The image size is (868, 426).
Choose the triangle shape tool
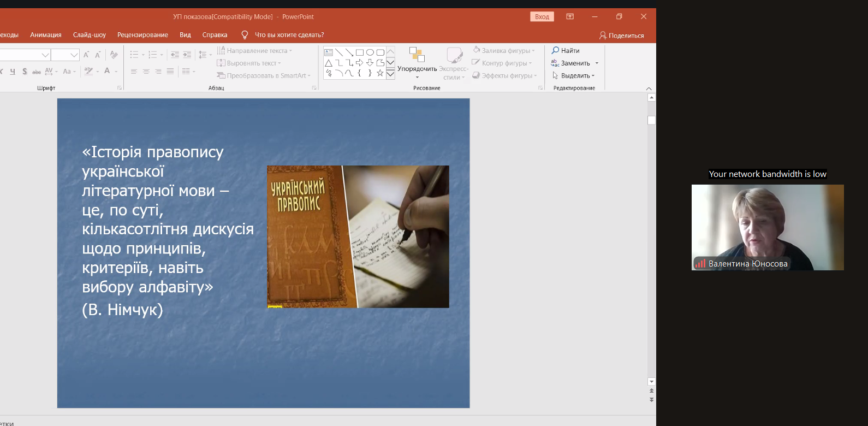[x=329, y=63]
